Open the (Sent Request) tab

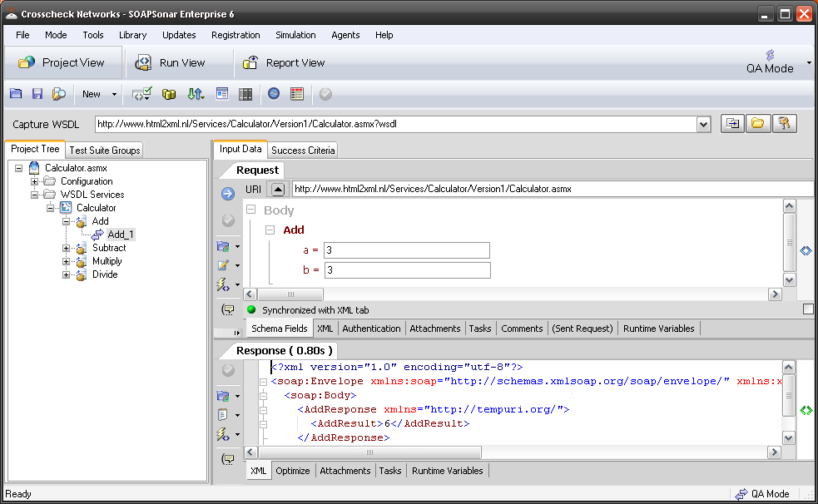point(583,329)
